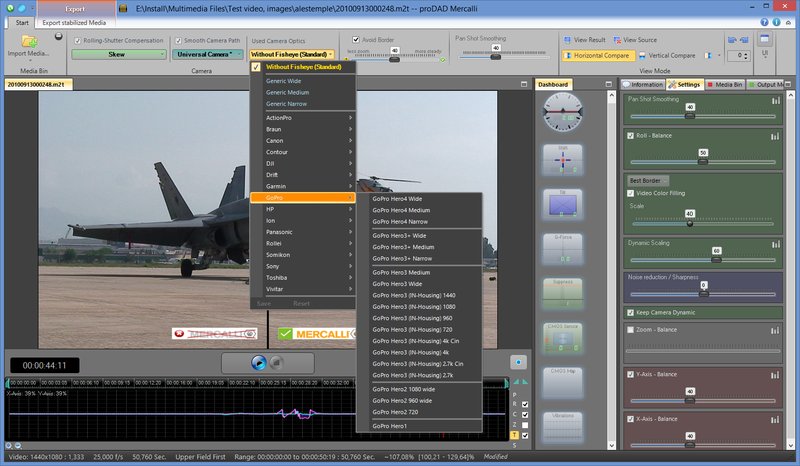Click the bars icon beside Roll - Balance
This screenshot has width=800, height=466.
coord(776,136)
